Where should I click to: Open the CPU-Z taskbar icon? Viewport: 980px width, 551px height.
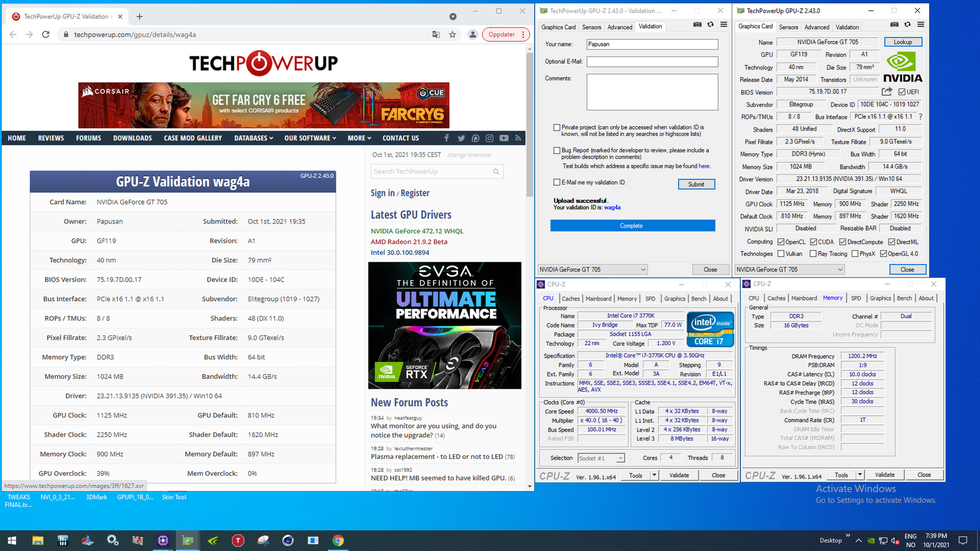pyautogui.click(x=163, y=540)
